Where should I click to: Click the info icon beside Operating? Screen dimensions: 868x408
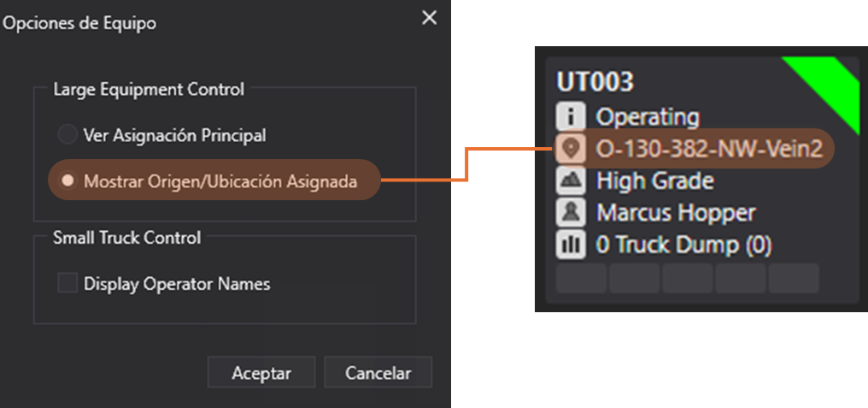tap(570, 116)
